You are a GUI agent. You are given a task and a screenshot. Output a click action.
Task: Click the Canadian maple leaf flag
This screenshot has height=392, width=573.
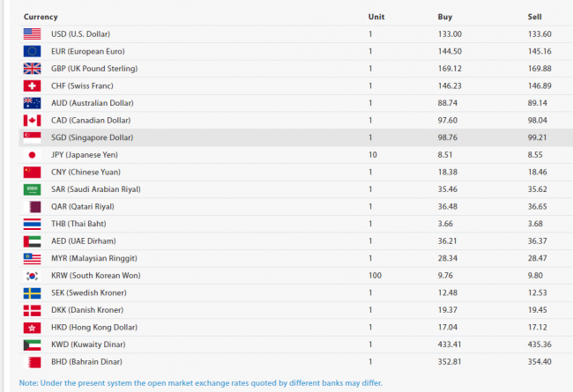32,120
